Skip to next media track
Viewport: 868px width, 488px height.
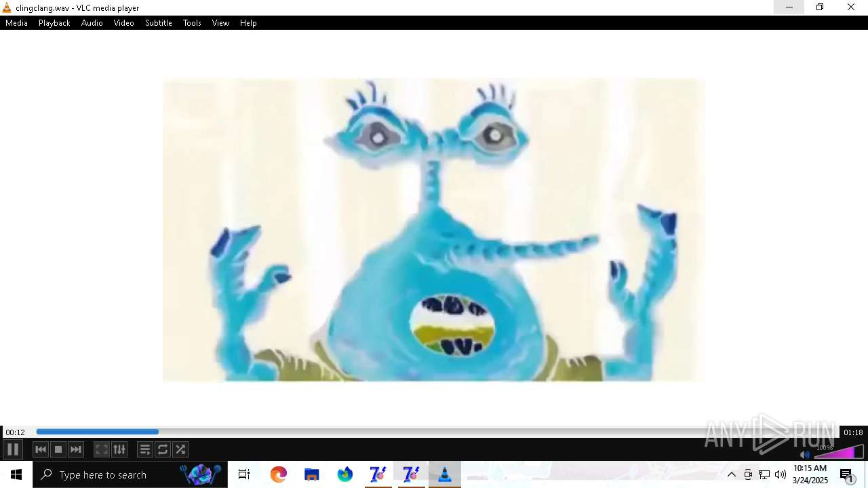[76, 449]
